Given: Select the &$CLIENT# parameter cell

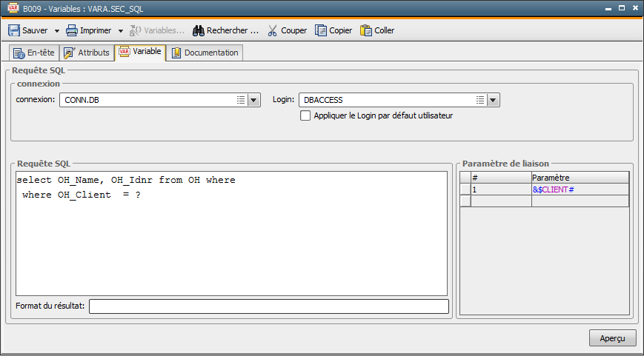Looking at the screenshot, I should [580, 189].
